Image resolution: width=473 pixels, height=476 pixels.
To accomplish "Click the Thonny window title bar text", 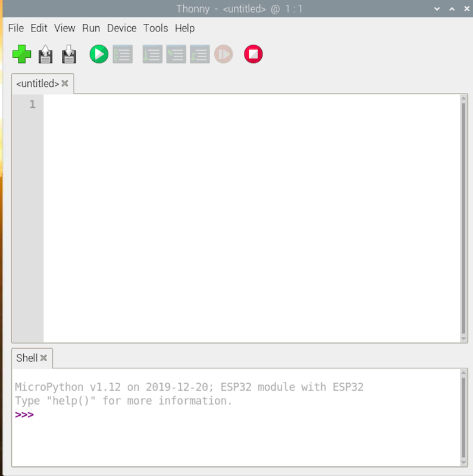I will point(239,9).
